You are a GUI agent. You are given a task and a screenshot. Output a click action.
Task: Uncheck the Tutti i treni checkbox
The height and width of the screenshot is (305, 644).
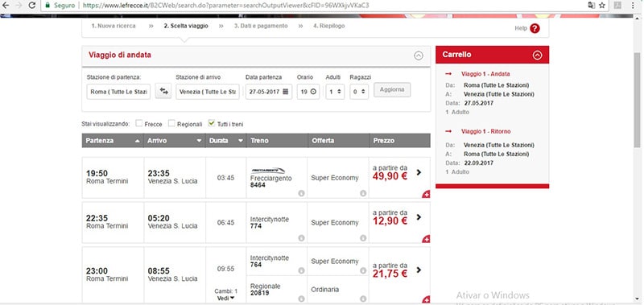click(212, 123)
